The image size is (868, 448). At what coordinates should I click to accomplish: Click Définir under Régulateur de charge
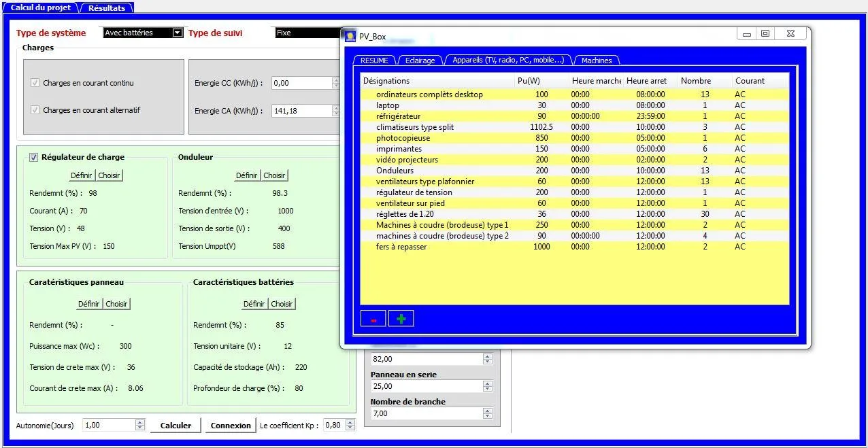(82, 175)
